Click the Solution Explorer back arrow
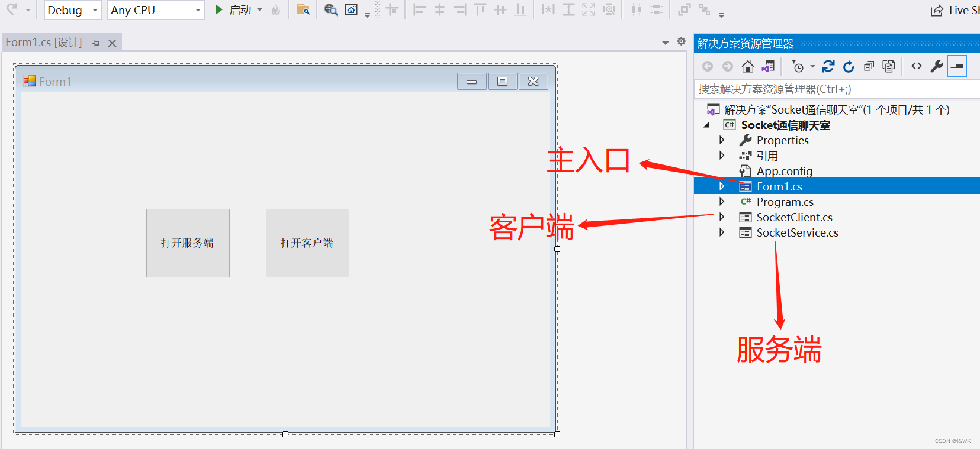This screenshot has width=980, height=449. (x=708, y=66)
